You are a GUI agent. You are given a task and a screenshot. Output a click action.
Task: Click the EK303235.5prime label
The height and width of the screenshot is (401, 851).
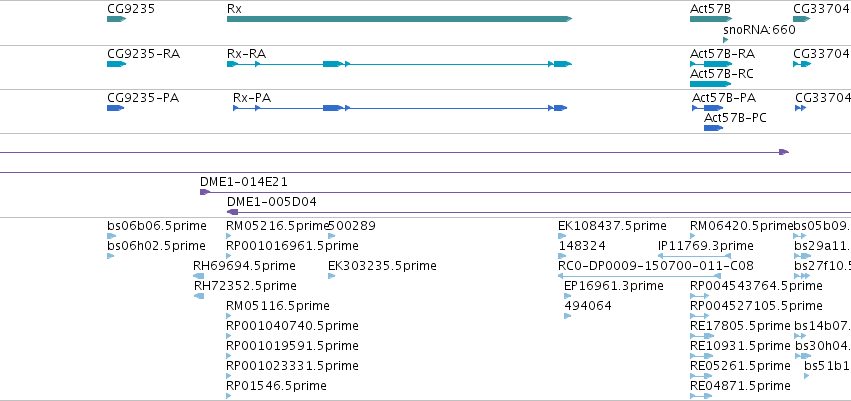click(382, 266)
